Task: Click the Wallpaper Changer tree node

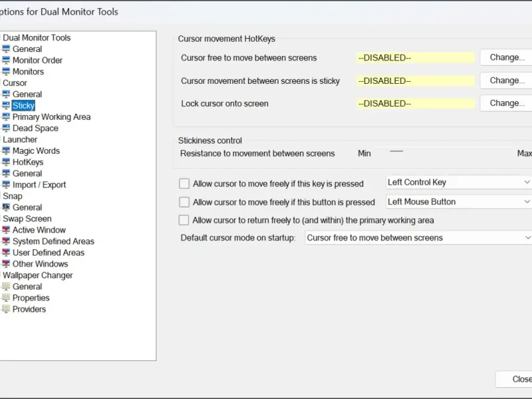Action: point(38,275)
